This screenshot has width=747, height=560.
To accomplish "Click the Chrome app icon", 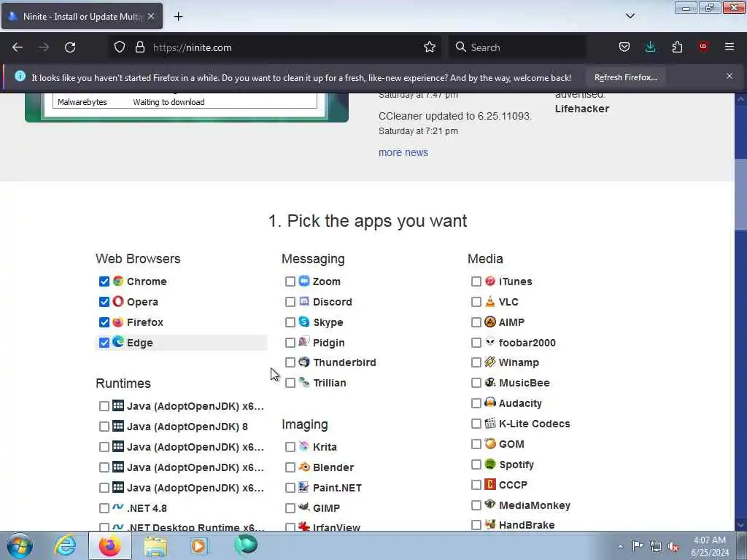I will pos(118,281).
